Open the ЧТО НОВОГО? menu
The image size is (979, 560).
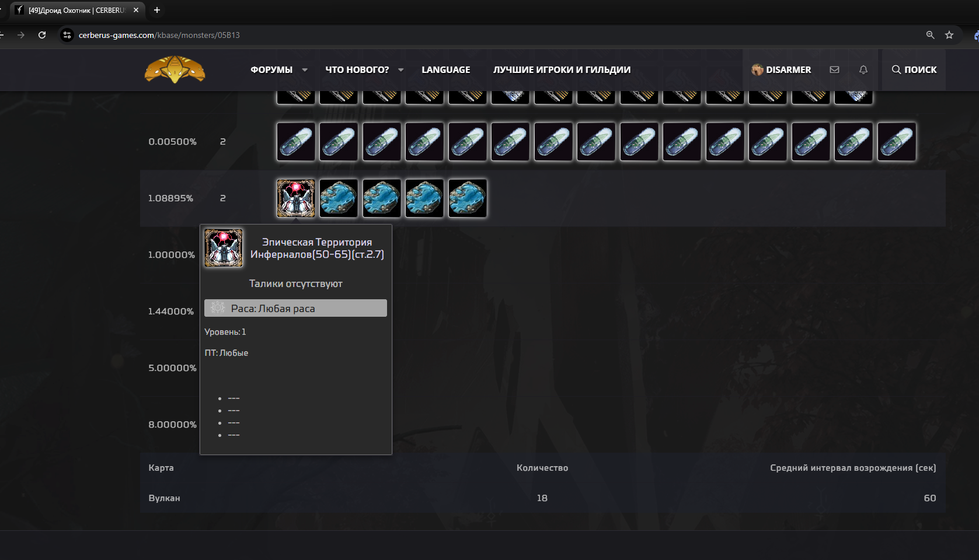[357, 70]
